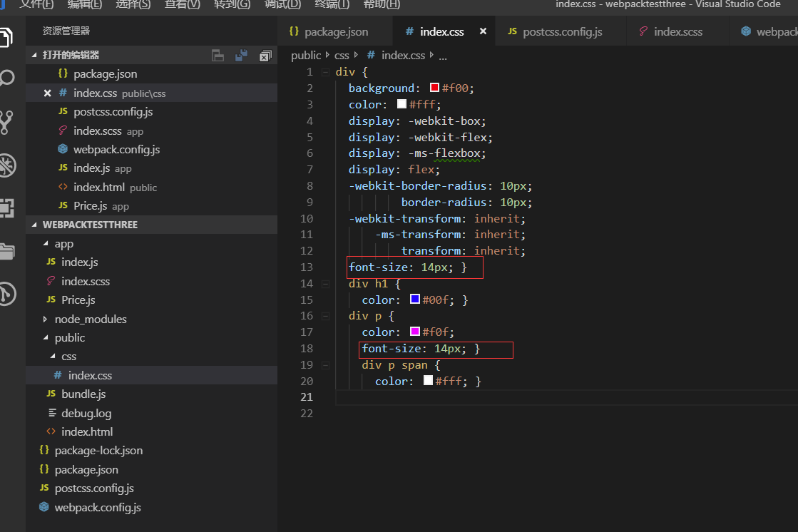Screen dimensions: 798x532
Task: Open the 调试 menu
Action: tap(282, 6)
